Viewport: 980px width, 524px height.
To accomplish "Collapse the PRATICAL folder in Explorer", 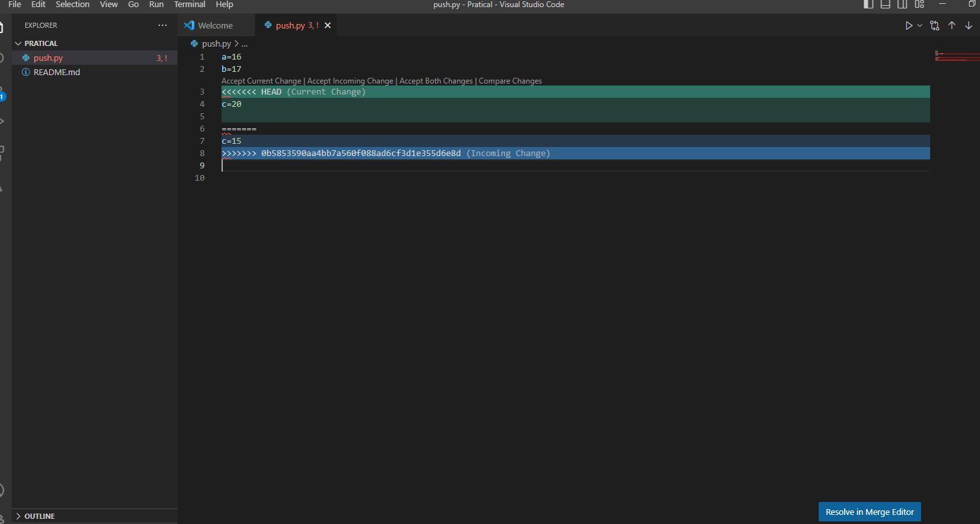I will coord(18,43).
